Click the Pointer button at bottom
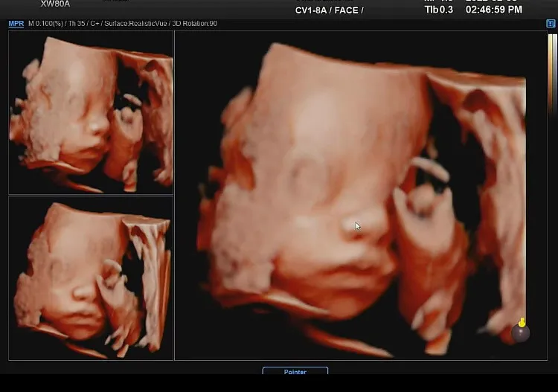This screenshot has width=558, height=392. tap(295, 370)
